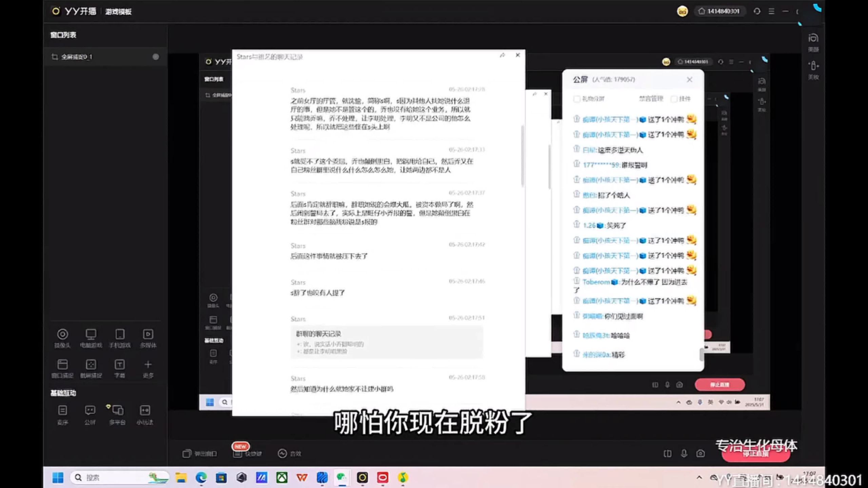The width and height of the screenshot is (868, 488).
Task: Toggle the 礼物分屏 checkbox
Action: click(x=576, y=99)
